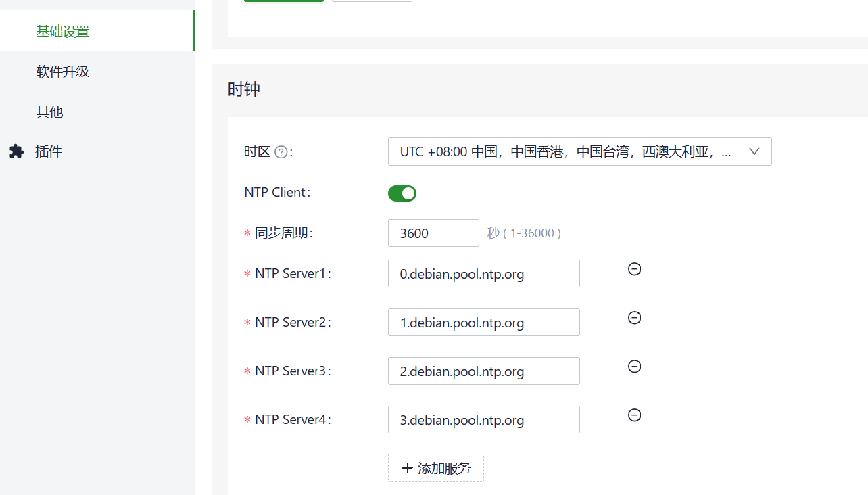Click the minus icon beside NTP Server3
The width and height of the screenshot is (868, 495).
coord(634,367)
